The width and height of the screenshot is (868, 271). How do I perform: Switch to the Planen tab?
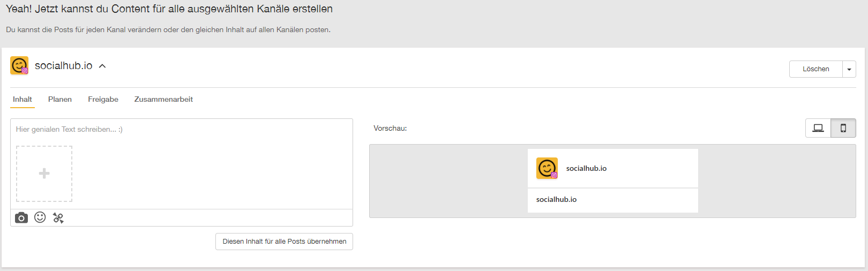60,100
